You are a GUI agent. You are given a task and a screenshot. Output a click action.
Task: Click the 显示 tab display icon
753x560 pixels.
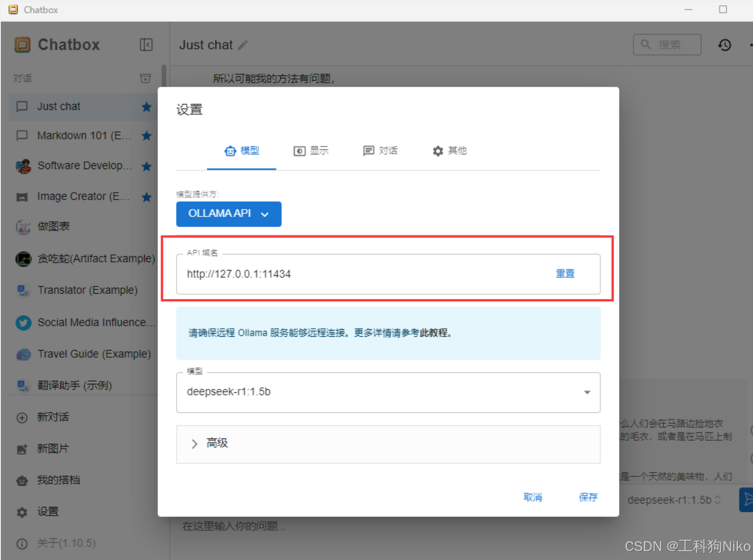[x=299, y=151]
